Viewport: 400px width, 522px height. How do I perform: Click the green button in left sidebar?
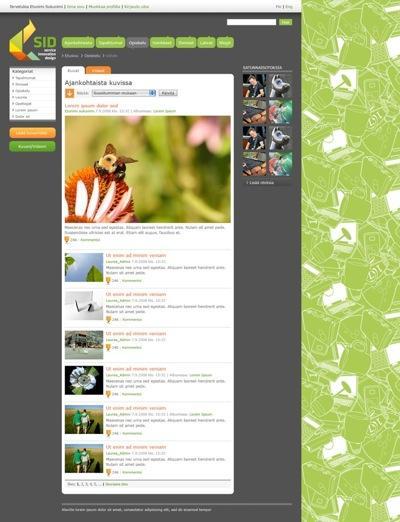pyautogui.click(x=32, y=146)
